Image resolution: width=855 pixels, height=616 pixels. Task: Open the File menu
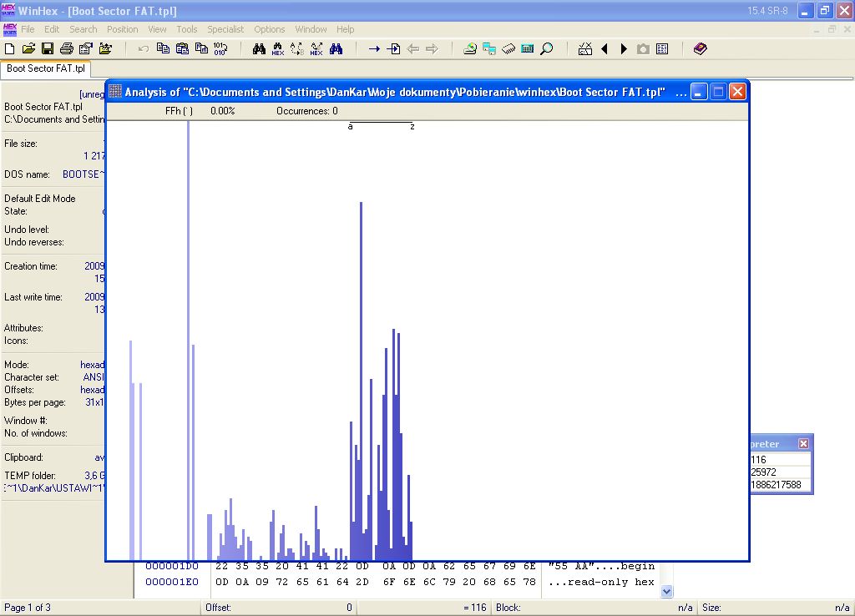pyautogui.click(x=28, y=29)
